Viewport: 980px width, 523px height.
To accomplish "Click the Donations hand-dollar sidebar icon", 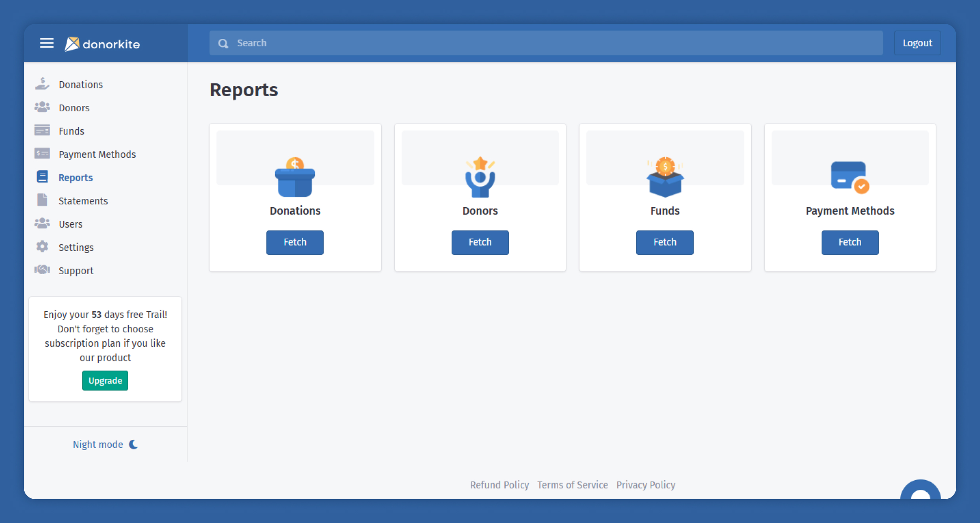I will coord(42,84).
